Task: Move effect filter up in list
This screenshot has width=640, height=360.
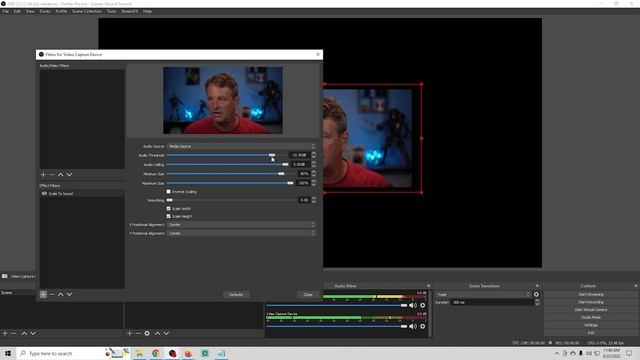Action: click(x=60, y=294)
